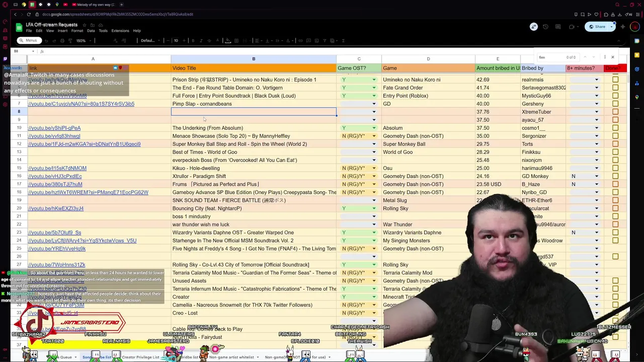Click the redo icon in the toolbar
The height and width of the screenshot is (362, 644).
coord(54,40)
